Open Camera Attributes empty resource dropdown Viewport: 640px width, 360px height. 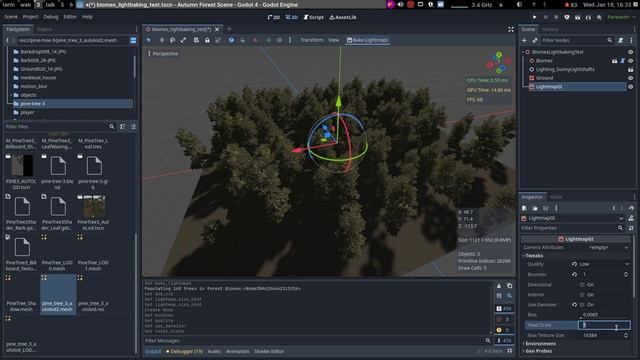[x=604, y=247]
